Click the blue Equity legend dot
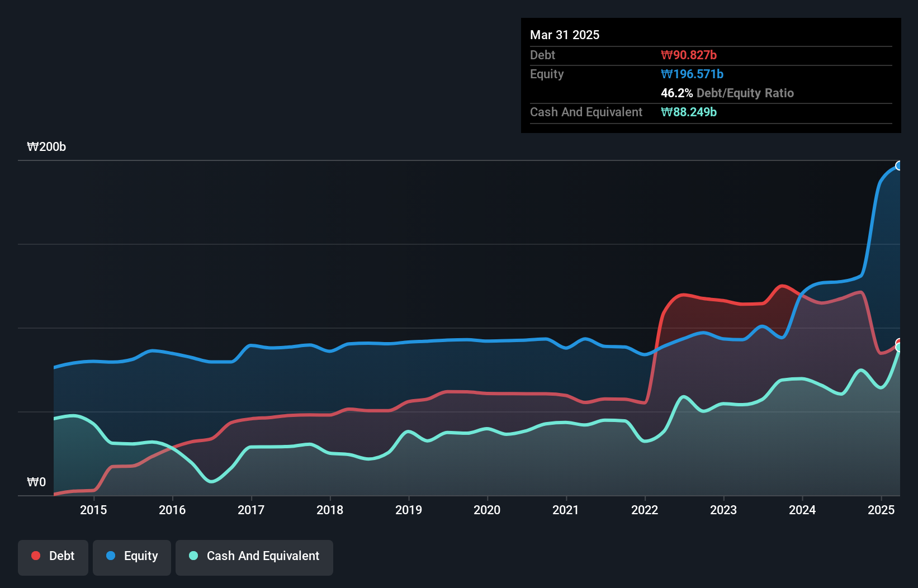 click(111, 556)
